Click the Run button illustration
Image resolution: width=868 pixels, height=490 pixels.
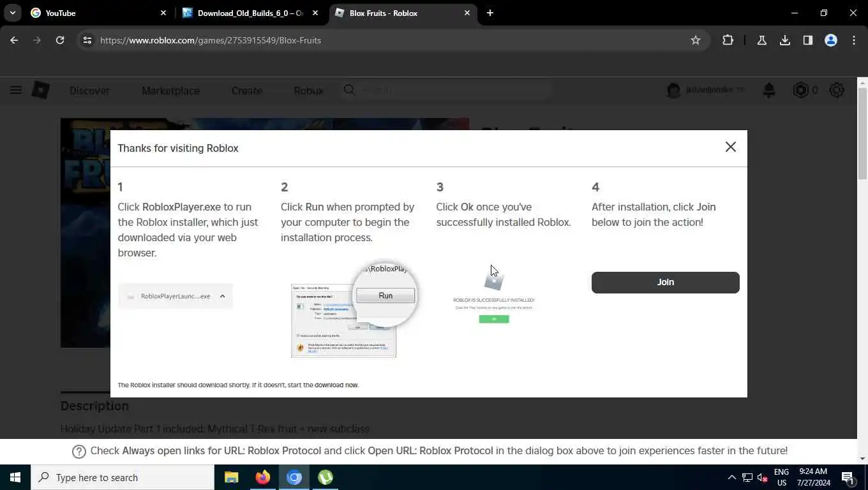385,295
